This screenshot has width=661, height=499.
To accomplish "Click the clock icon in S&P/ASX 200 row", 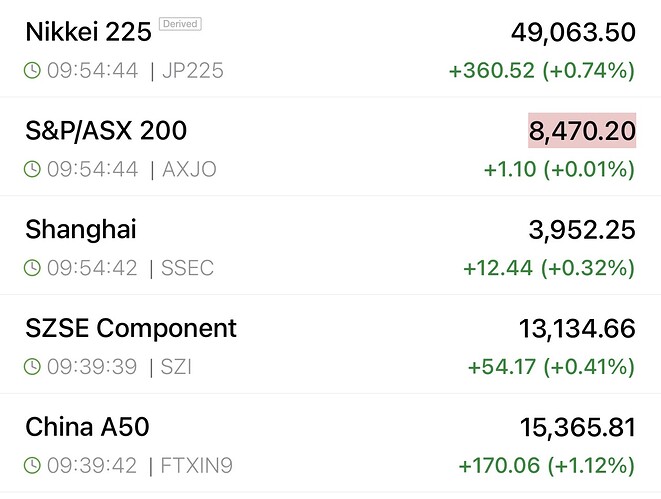I will (33, 170).
